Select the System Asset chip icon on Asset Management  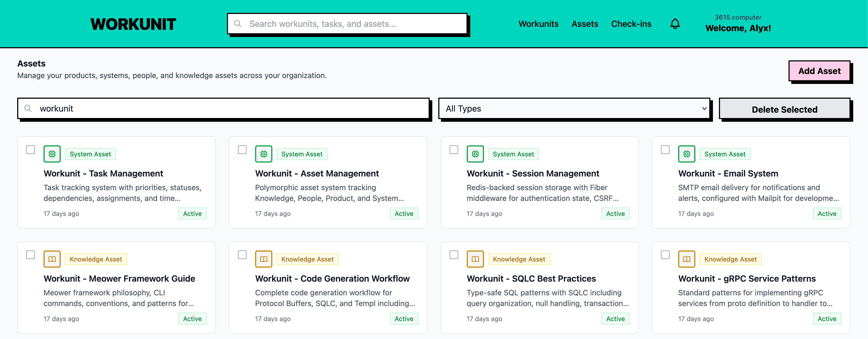click(264, 154)
